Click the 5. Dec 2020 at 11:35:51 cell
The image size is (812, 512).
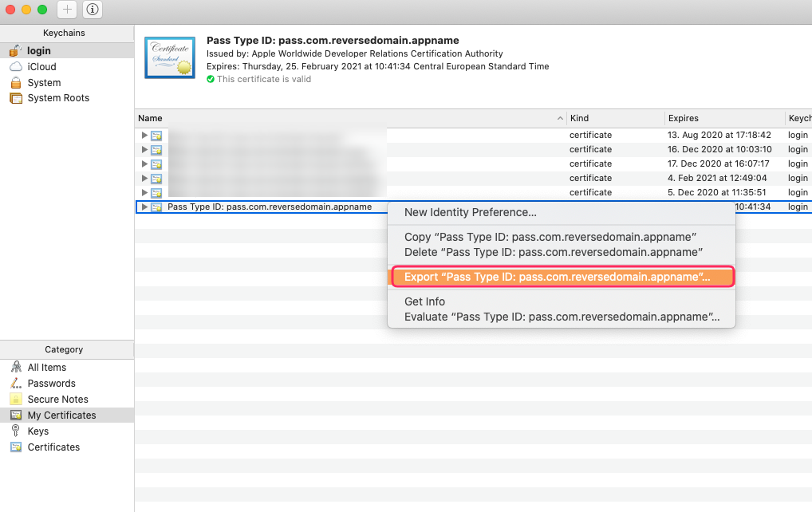click(716, 192)
